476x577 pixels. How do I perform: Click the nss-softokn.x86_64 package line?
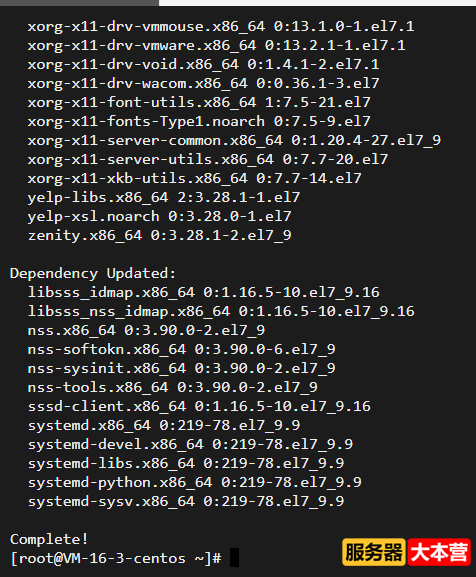pyautogui.click(x=181, y=349)
